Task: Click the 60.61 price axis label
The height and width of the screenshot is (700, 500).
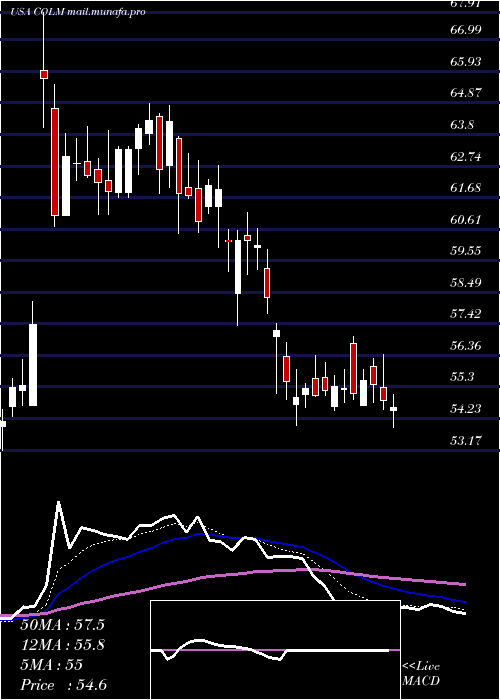Action: coord(466,220)
